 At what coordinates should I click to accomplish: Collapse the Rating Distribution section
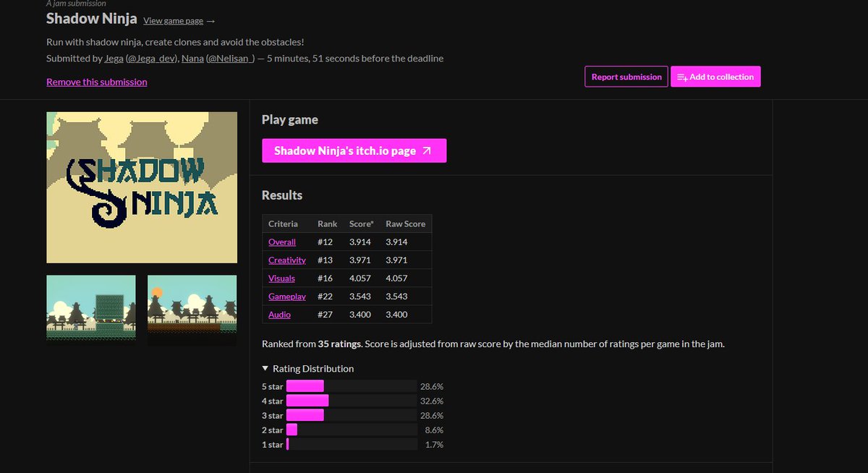click(x=308, y=369)
